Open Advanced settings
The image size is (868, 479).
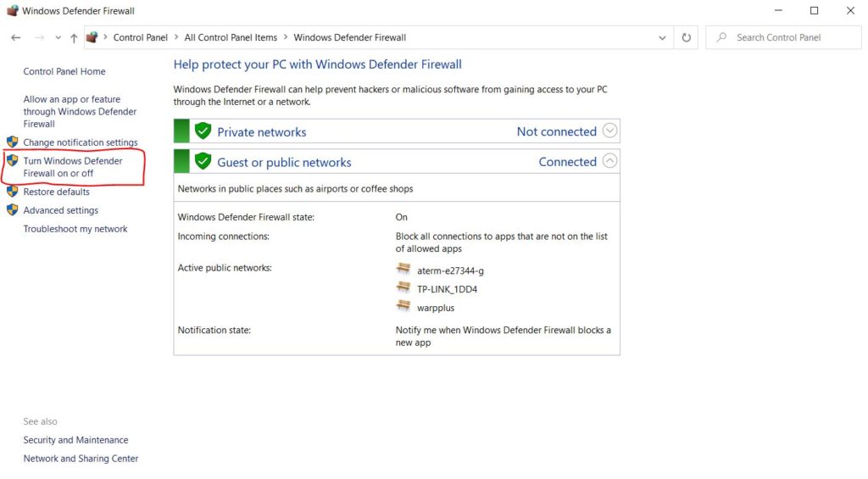(60, 210)
